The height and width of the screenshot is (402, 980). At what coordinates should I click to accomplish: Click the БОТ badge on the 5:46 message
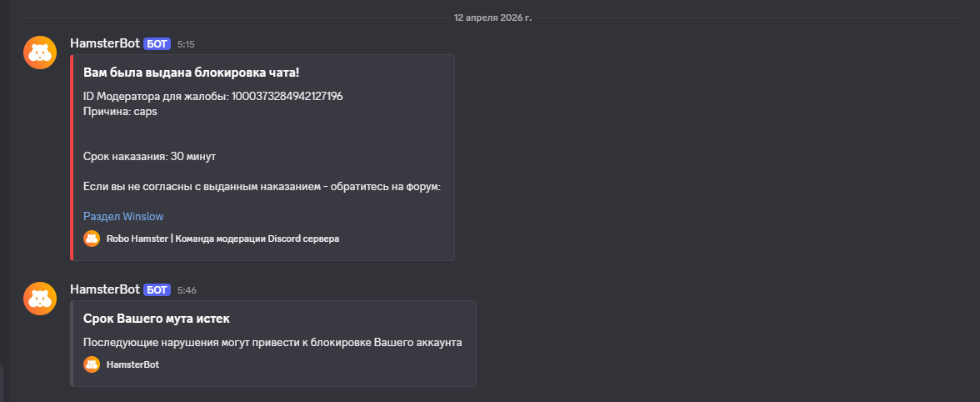click(x=157, y=289)
